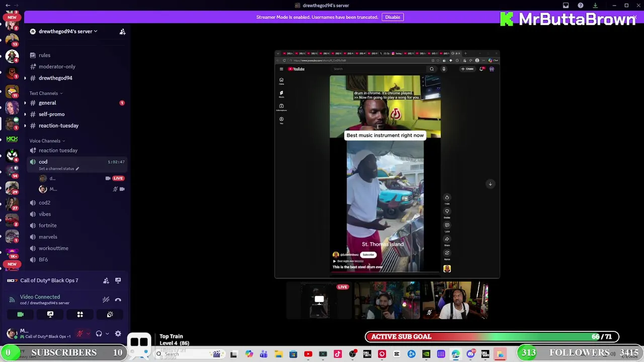Viewport: 644px width, 362px height.
Task: Collapse the Text Channels category
Action: coord(46,94)
